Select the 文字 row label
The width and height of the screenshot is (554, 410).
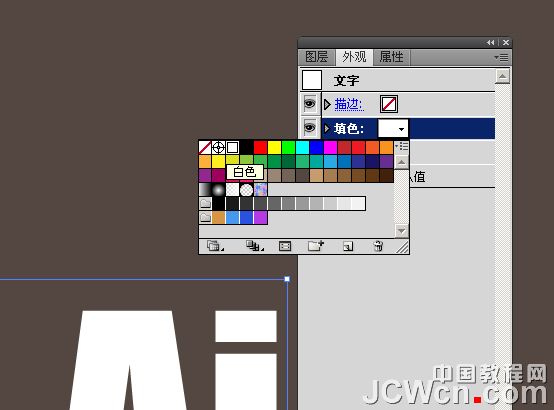(x=347, y=81)
